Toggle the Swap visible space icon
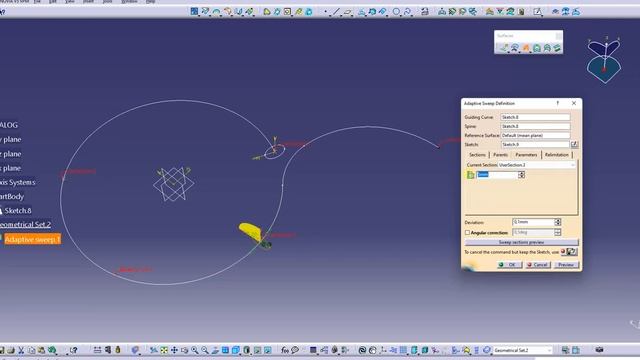 (267, 350)
